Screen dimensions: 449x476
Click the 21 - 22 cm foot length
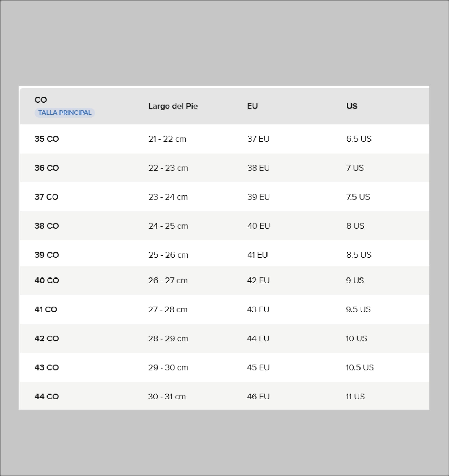(167, 139)
